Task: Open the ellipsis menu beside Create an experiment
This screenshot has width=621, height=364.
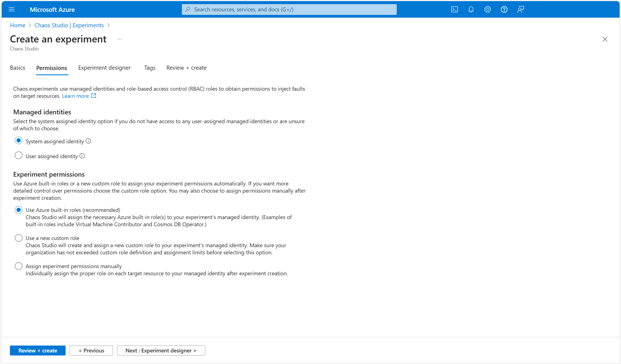Action: click(x=120, y=39)
